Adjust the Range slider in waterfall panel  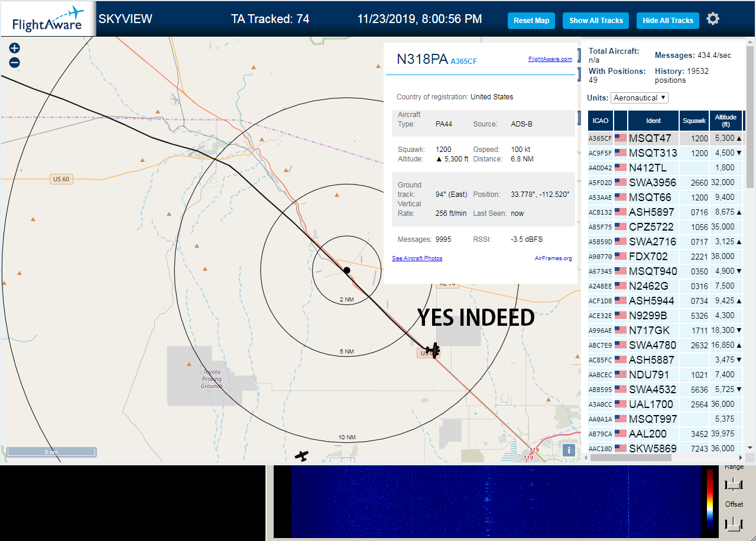click(x=734, y=485)
